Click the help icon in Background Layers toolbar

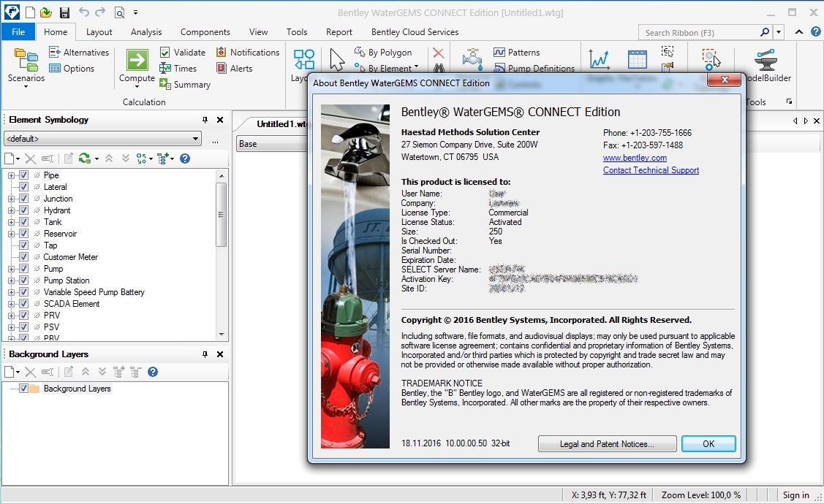pos(153,372)
